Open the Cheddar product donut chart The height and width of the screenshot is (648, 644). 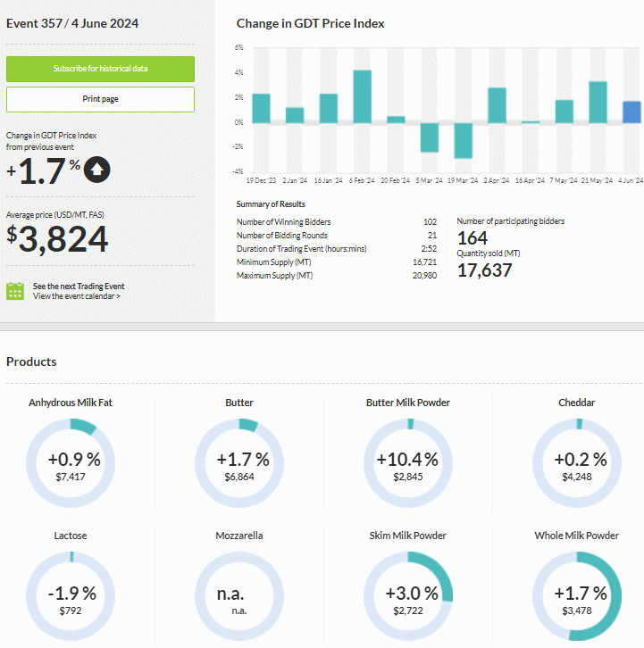pyautogui.click(x=577, y=463)
